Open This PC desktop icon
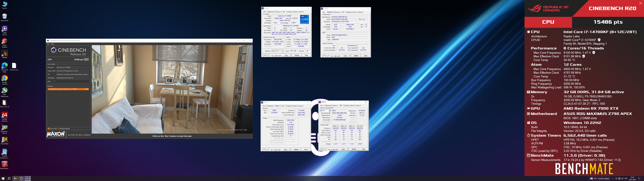 (5, 5)
